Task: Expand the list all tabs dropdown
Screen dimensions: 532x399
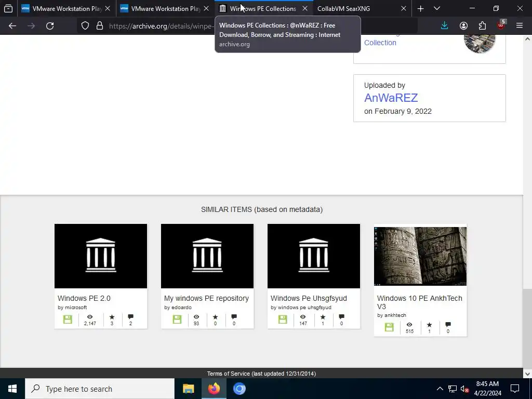Action: (x=437, y=8)
